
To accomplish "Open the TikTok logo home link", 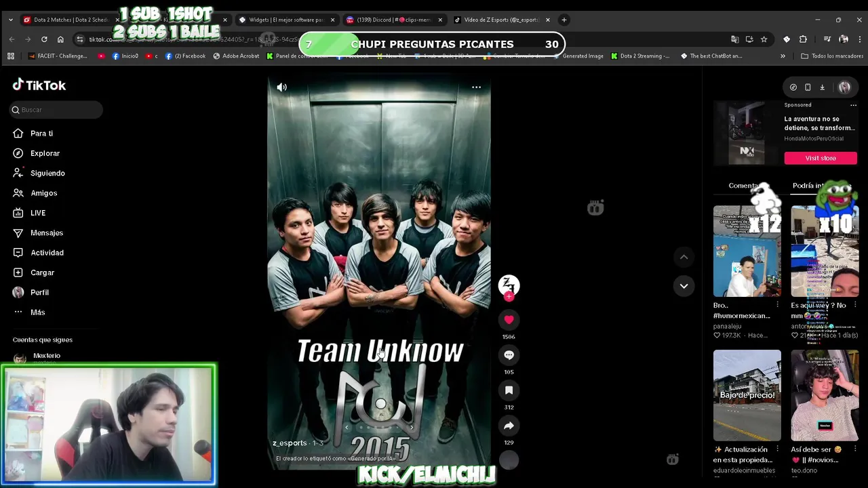I will 39,85.
